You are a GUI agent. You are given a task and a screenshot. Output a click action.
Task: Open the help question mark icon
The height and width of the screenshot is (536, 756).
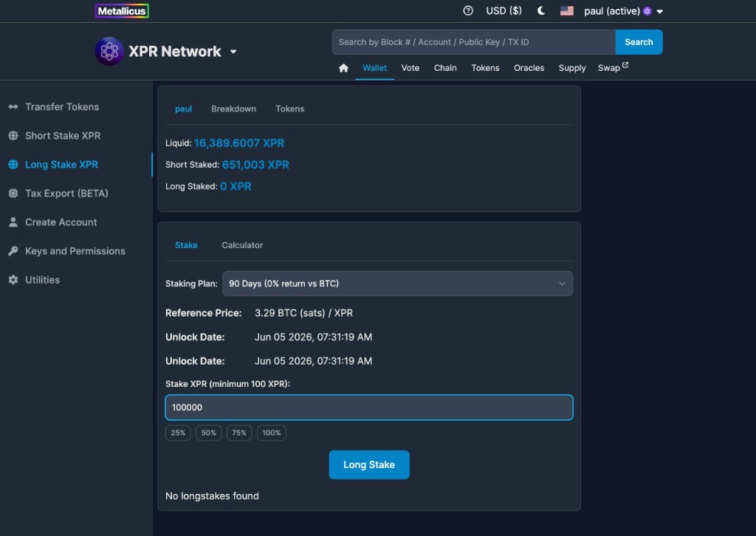coord(468,10)
